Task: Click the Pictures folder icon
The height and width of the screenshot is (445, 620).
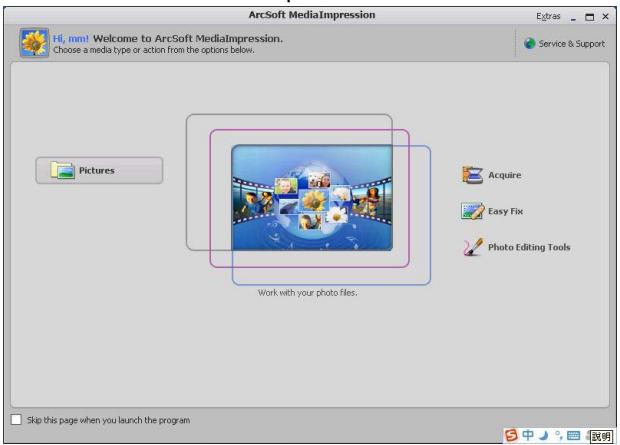Action: 62,170
